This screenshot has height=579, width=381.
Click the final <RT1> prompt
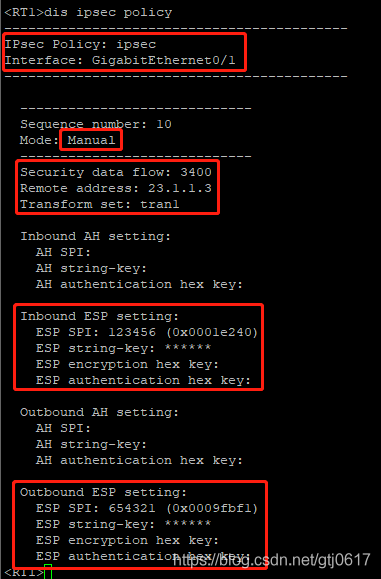24,573
